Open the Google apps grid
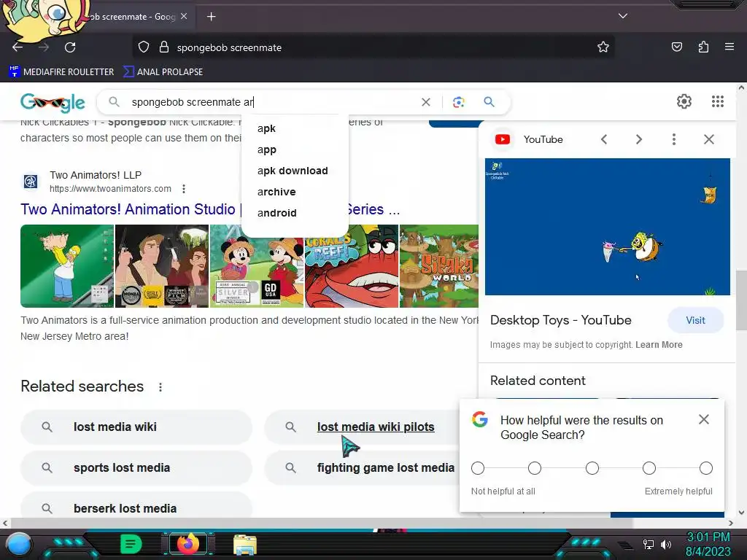Screen dimensions: 747x560 coord(718,101)
